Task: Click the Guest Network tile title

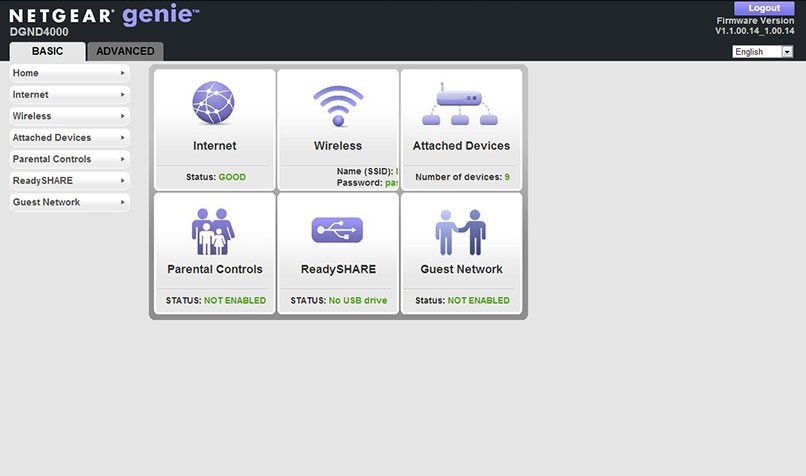Action: coord(461,269)
